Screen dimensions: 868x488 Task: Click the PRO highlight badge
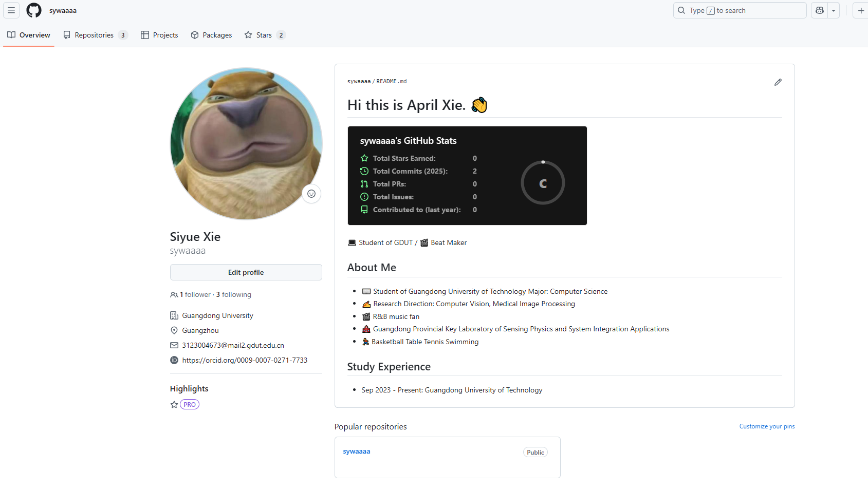pyautogui.click(x=190, y=405)
